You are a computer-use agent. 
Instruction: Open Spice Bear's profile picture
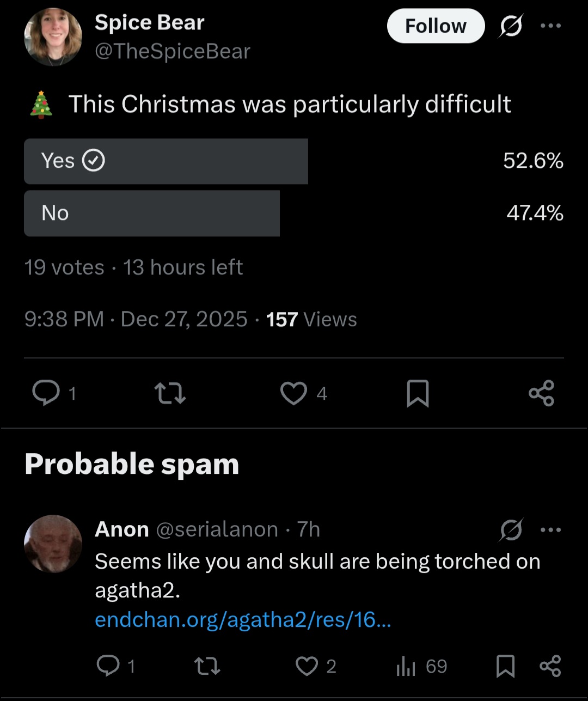53,37
